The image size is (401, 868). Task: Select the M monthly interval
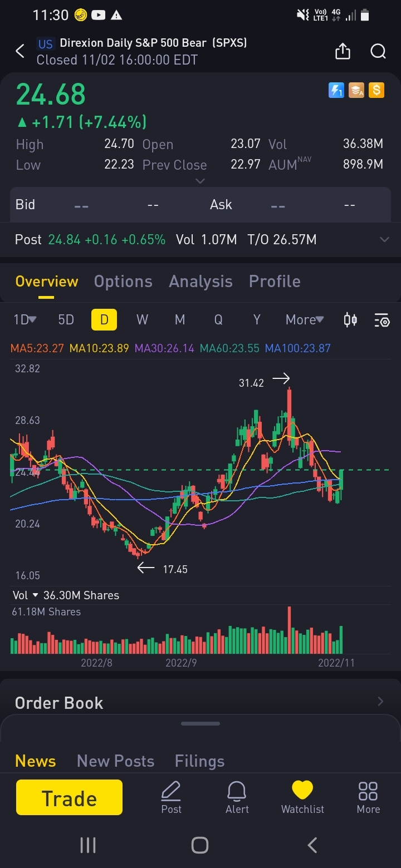(180, 319)
